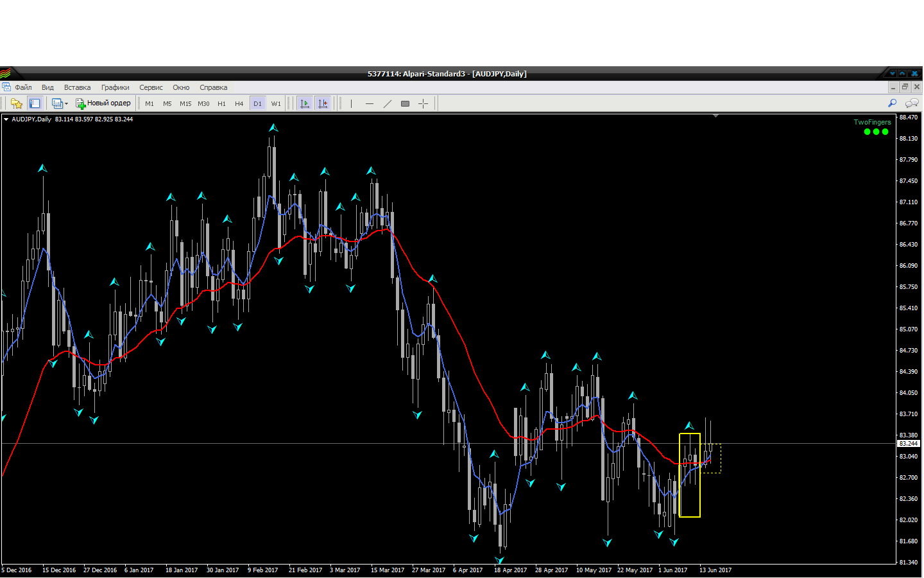Open the Графики menu
This screenshot has width=924, height=578.
coord(115,87)
